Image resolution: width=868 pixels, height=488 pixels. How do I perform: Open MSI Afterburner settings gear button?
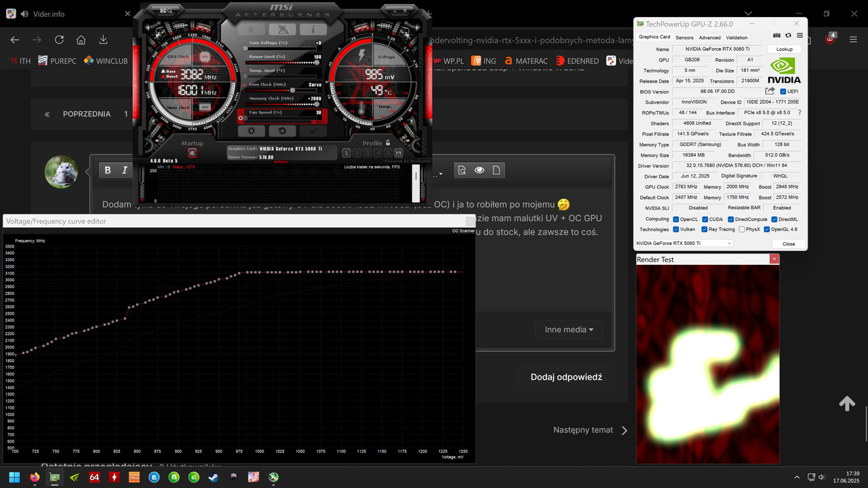click(x=252, y=131)
